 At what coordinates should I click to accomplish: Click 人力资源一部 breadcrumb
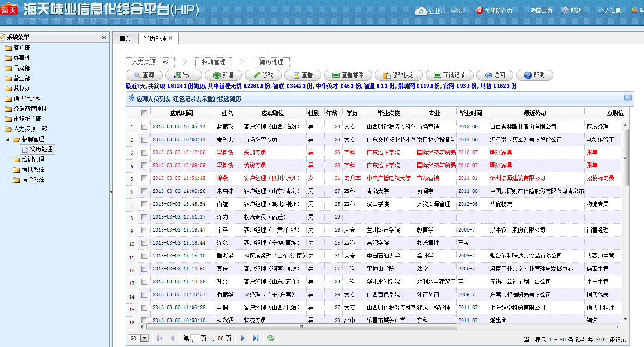pyautogui.click(x=150, y=62)
